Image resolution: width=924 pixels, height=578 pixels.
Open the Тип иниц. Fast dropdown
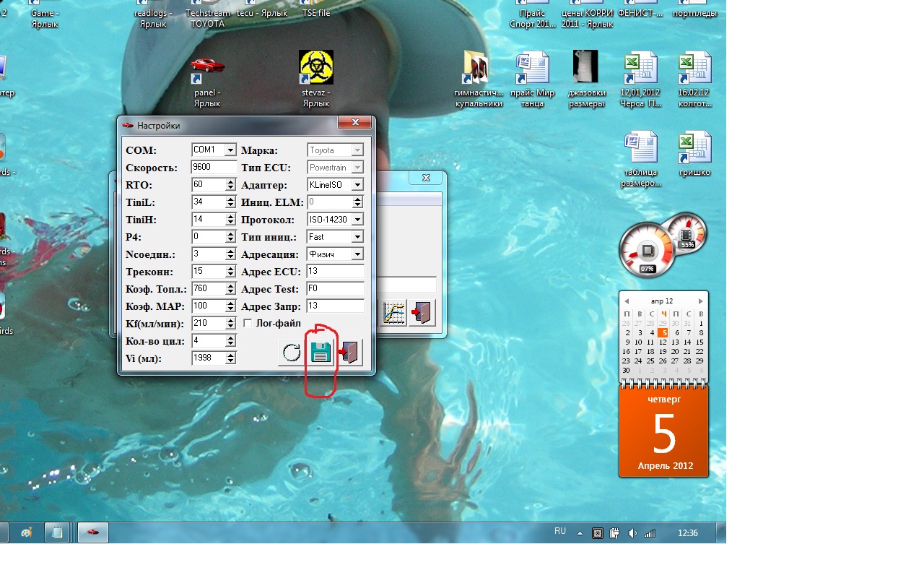tap(357, 237)
